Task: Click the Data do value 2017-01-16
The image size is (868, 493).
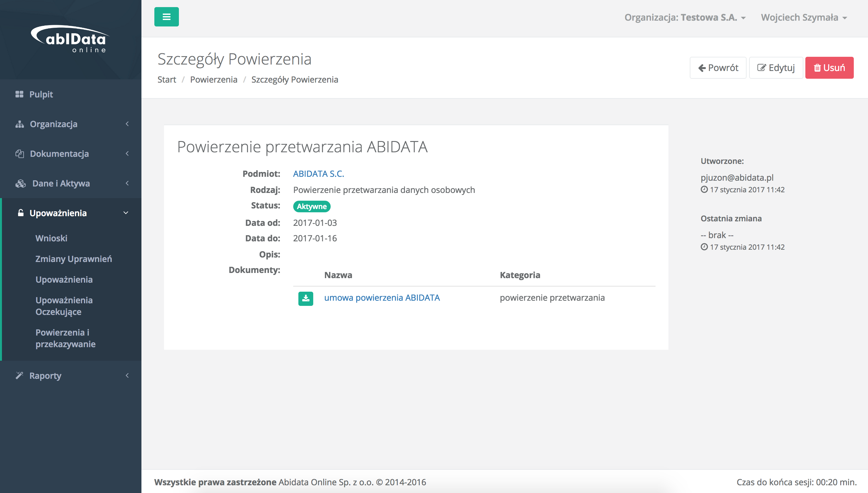Action: (x=315, y=238)
